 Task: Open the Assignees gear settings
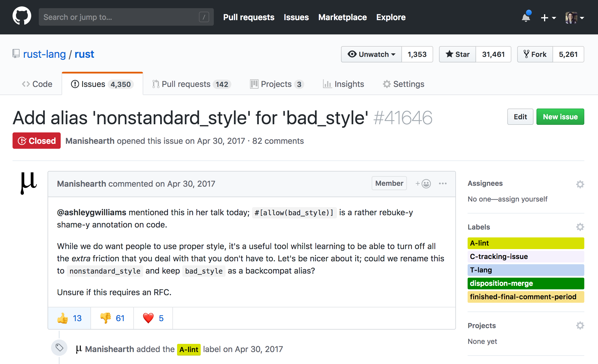(580, 184)
